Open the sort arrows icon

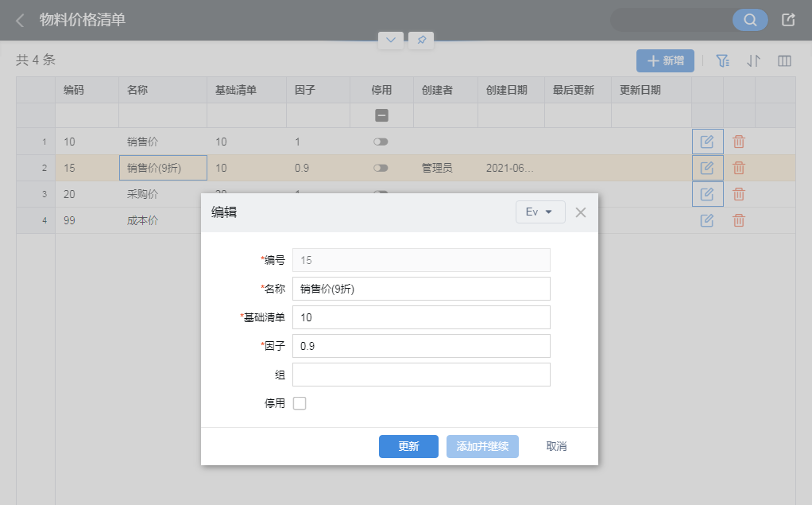(x=753, y=60)
